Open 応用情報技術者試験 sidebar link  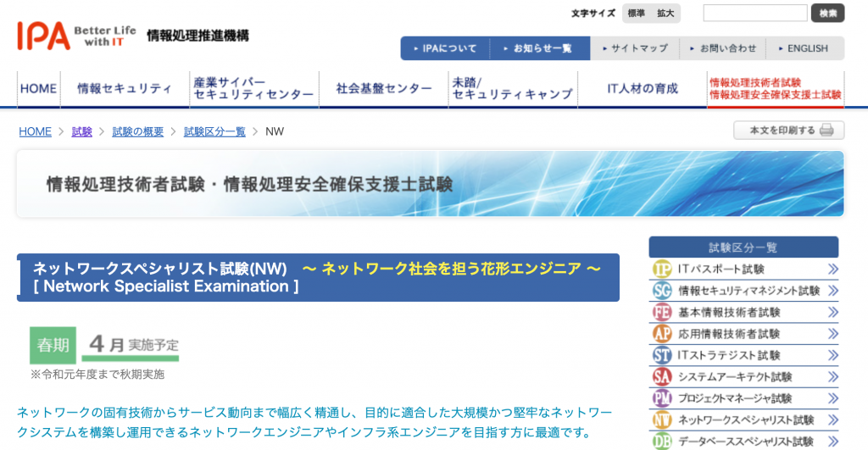(743, 334)
